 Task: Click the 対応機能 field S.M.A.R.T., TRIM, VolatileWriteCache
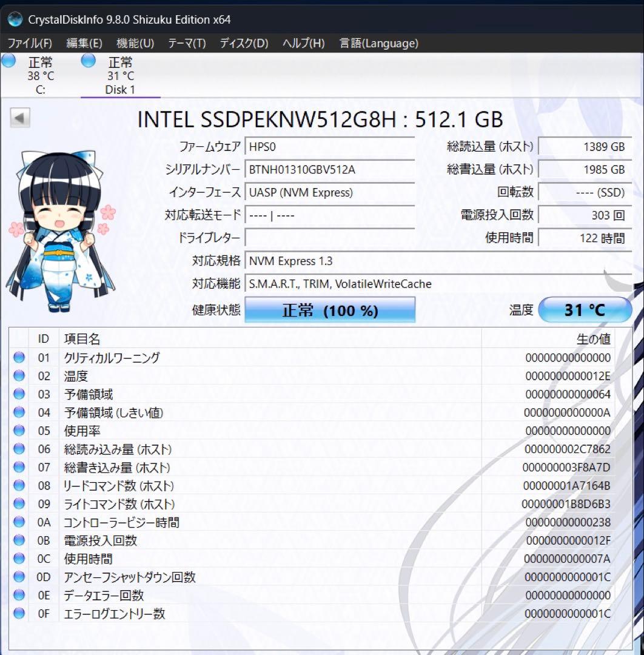pyautogui.click(x=438, y=284)
